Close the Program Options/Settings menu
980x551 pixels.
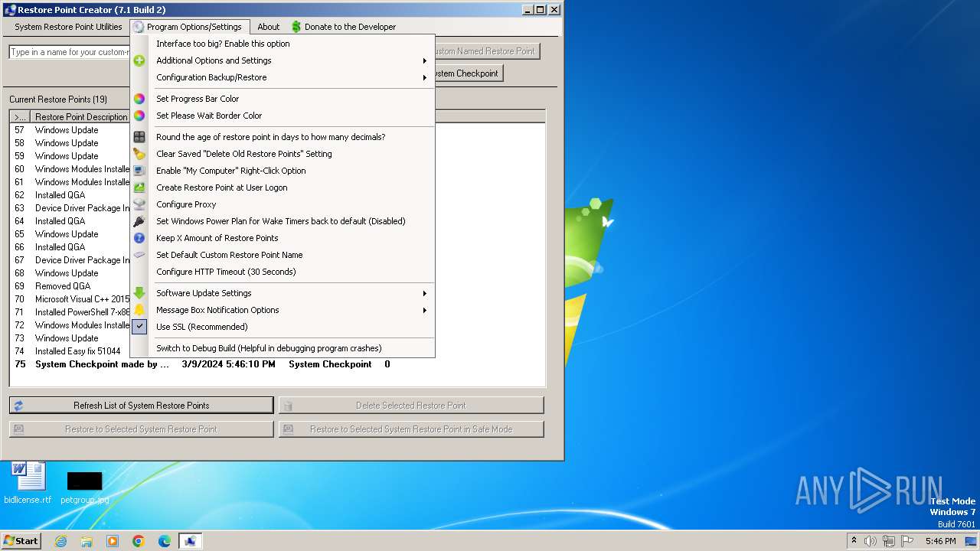pos(190,27)
